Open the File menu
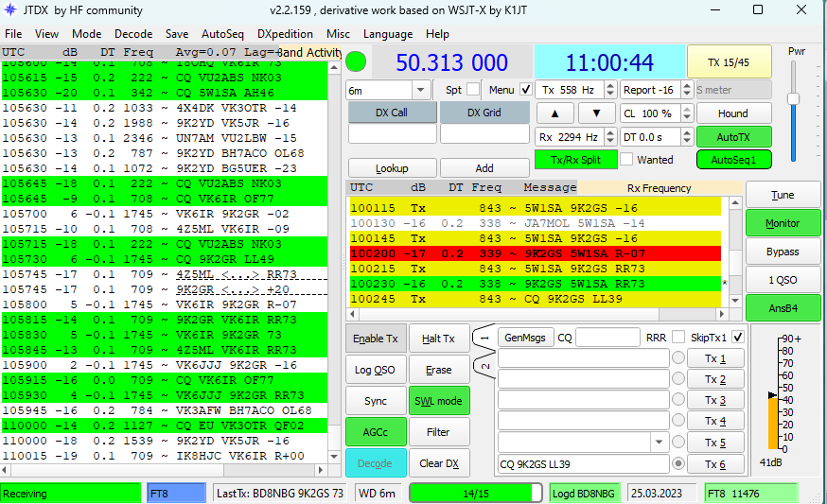The image size is (827, 504). click(13, 34)
